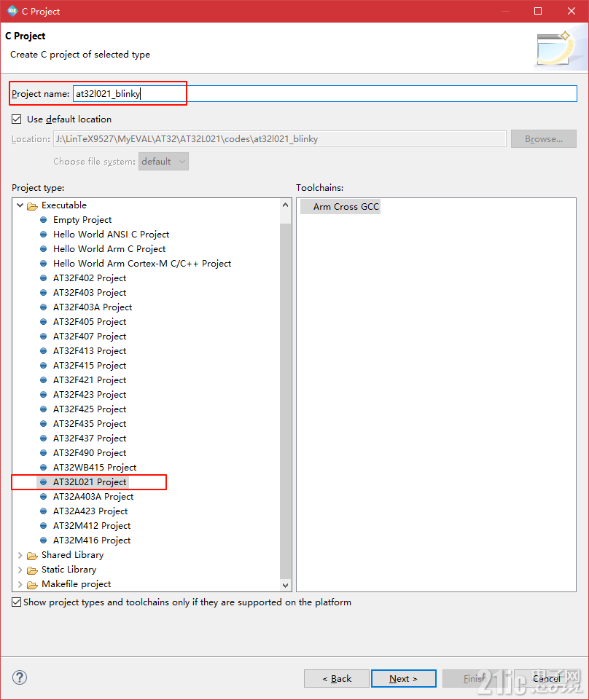
Task: Click the AT32F437 Project bullet icon
Action: (43, 438)
